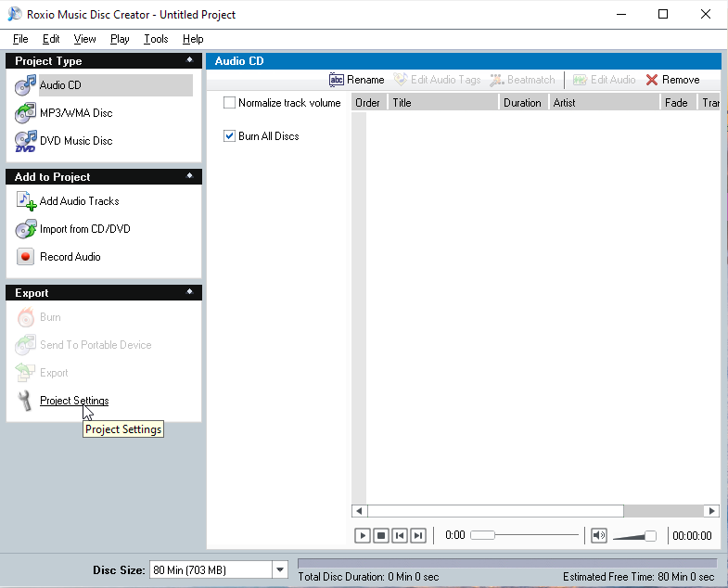This screenshot has height=588, width=728.
Task: Click the Fade column header
Action: point(679,103)
